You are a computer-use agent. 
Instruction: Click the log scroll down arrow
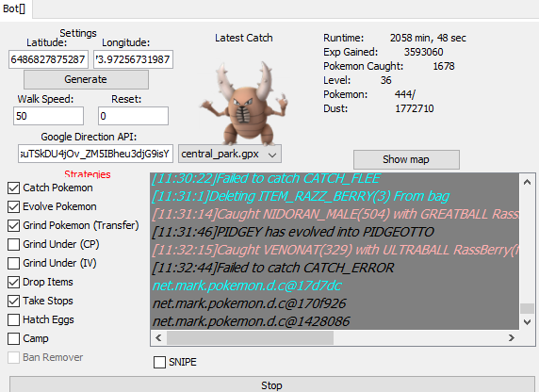[x=527, y=322]
